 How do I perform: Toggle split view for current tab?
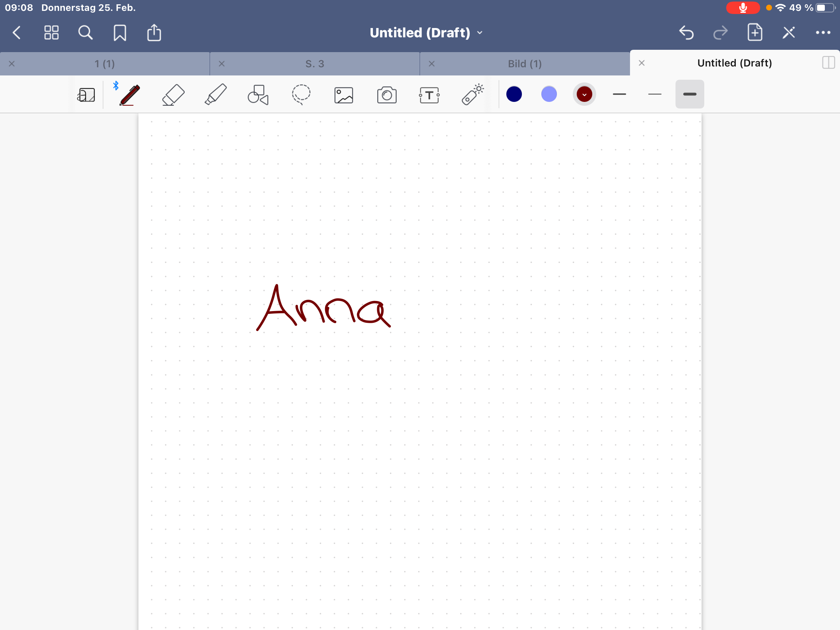click(x=828, y=63)
